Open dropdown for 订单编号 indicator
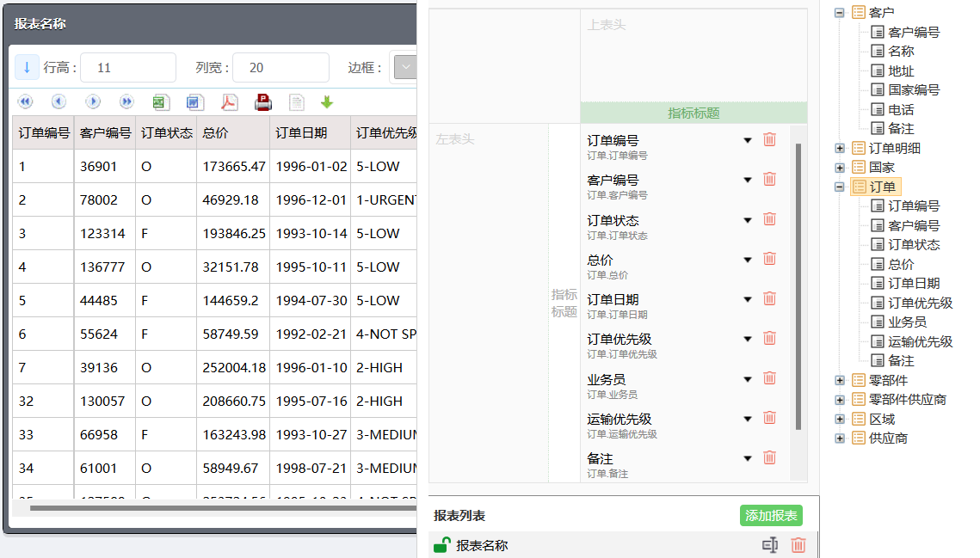Viewport: 980px width, 558px height. [748, 141]
